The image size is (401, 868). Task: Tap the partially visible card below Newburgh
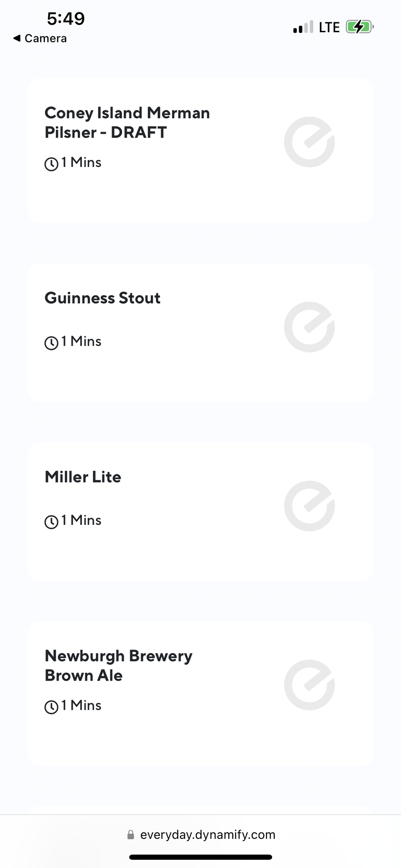(x=200, y=810)
